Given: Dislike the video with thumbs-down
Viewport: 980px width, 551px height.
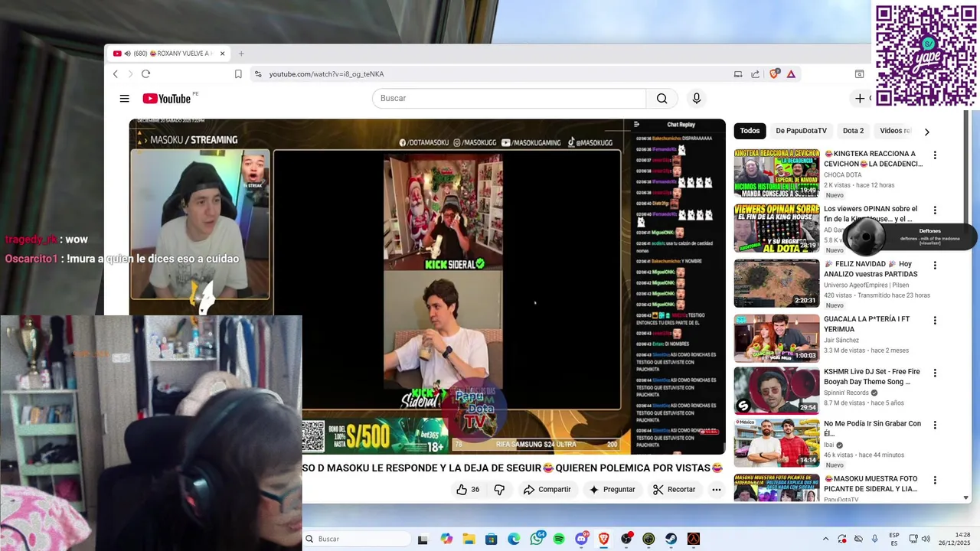Looking at the screenshot, I should click(x=499, y=490).
